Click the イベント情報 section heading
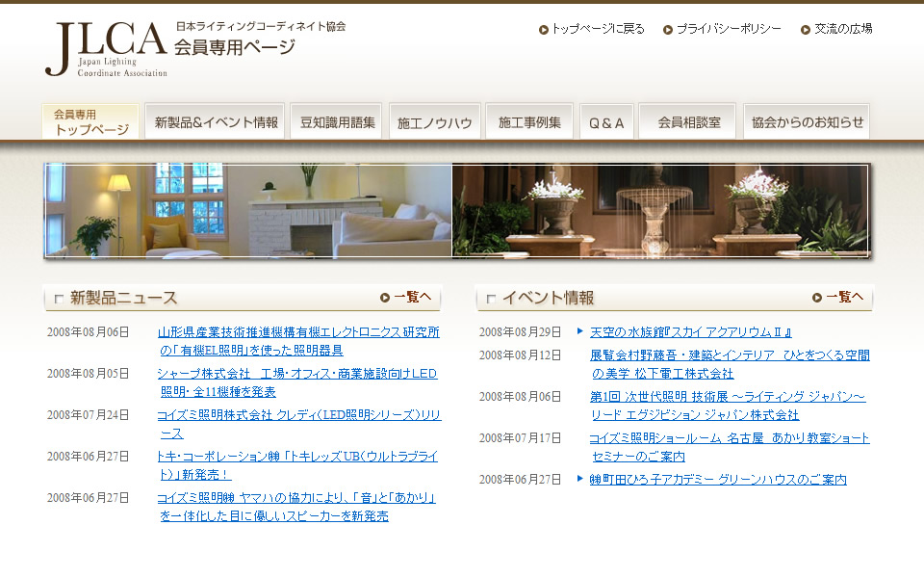 pyautogui.click(x=548, y=298)
